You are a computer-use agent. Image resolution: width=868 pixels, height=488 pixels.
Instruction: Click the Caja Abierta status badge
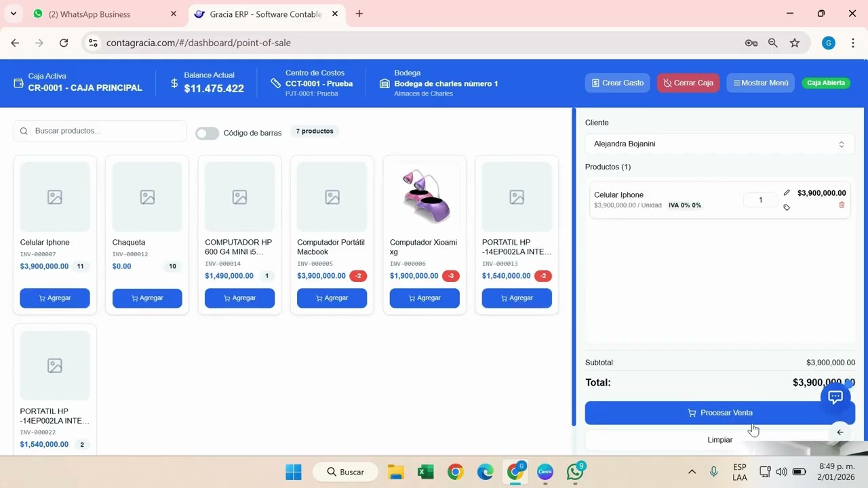coord(826,83)
